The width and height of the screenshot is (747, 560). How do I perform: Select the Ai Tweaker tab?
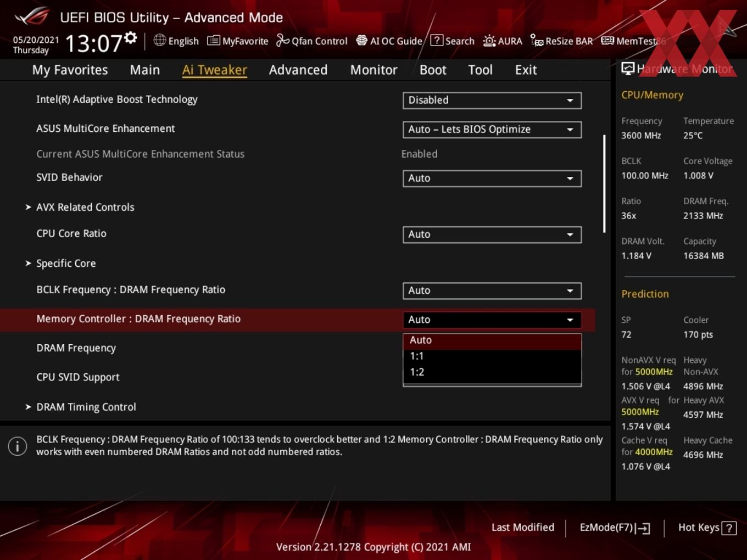click(215, 70)
